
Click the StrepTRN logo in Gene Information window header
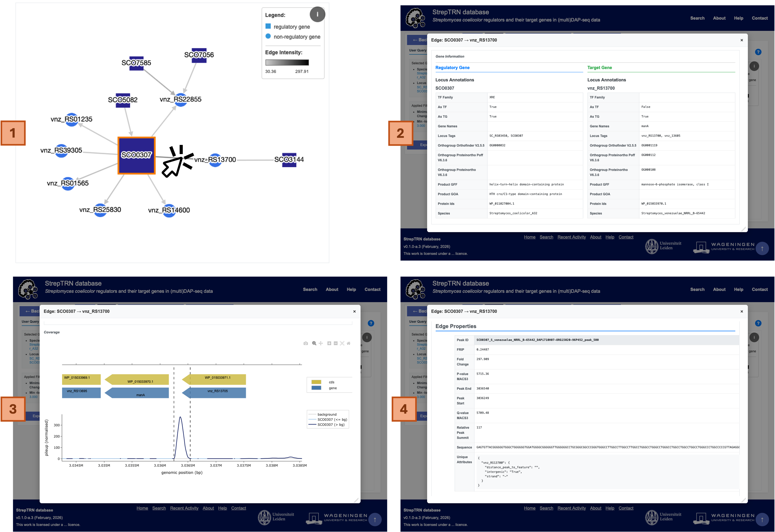(415, 18)
